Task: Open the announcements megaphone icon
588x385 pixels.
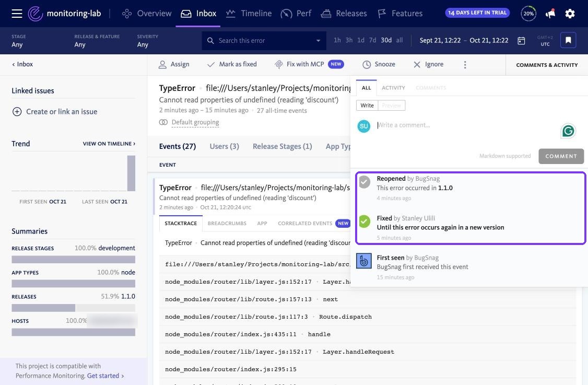Action: pos(550,14)
